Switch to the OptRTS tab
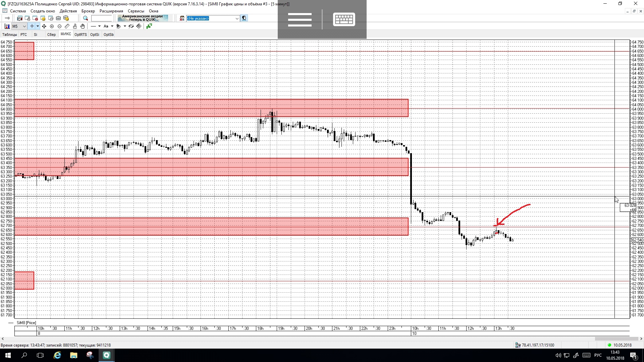 [80, 35]
